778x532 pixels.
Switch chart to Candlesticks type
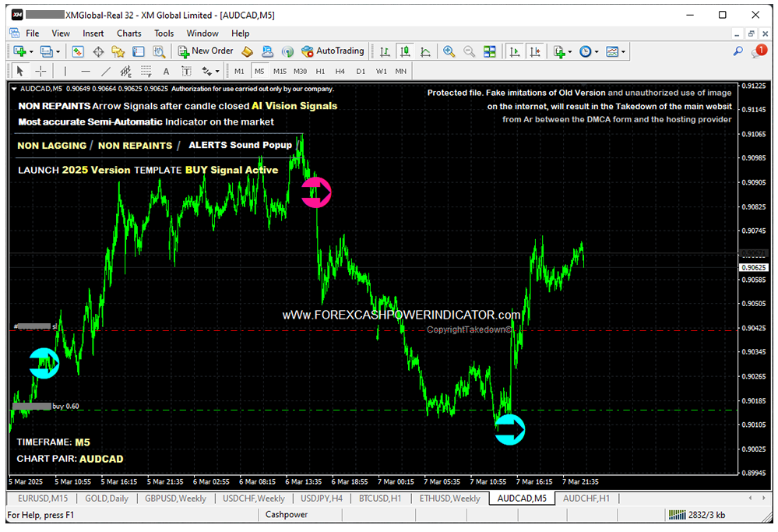pyautogui.click(x=406, y=51)
